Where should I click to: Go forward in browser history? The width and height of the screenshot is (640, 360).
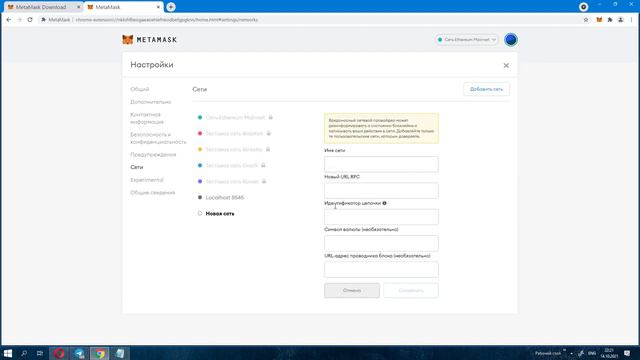coord(19,20)
